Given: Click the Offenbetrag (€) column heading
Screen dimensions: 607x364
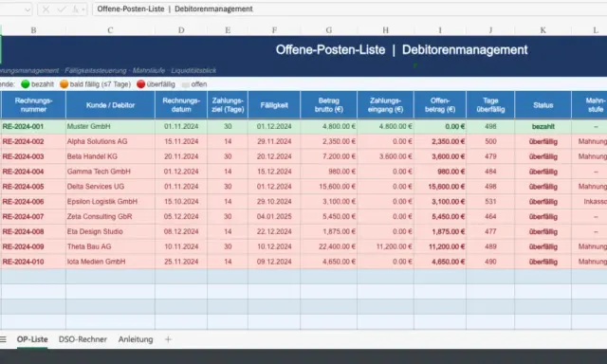Looking at the screenshot, I should pyautogui.click(x=440, y=105).
